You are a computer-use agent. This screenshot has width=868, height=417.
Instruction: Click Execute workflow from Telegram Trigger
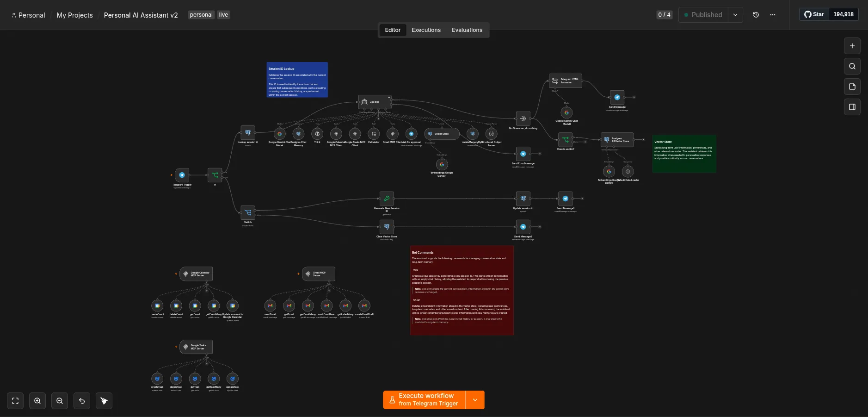[424, 400]
